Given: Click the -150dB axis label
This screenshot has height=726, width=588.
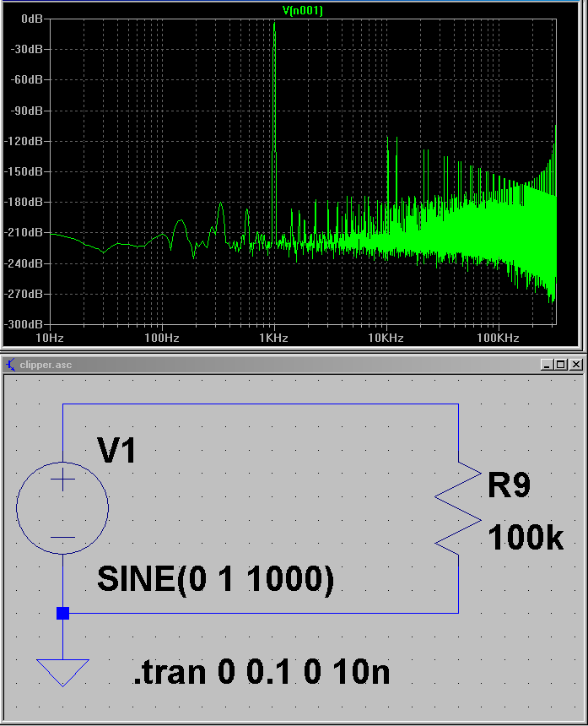Looking at the screenshot, I should pyautogui.click(x=23, y=171).
